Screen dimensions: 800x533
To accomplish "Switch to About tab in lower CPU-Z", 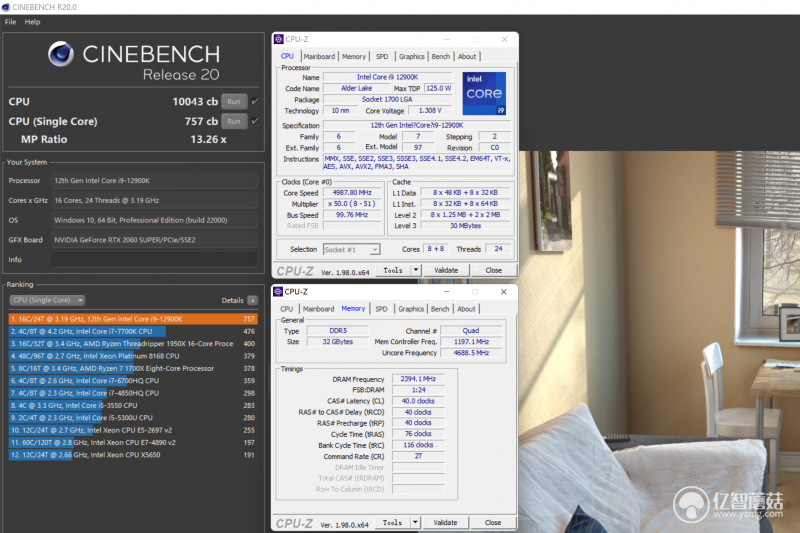I will tap(466, 309).
